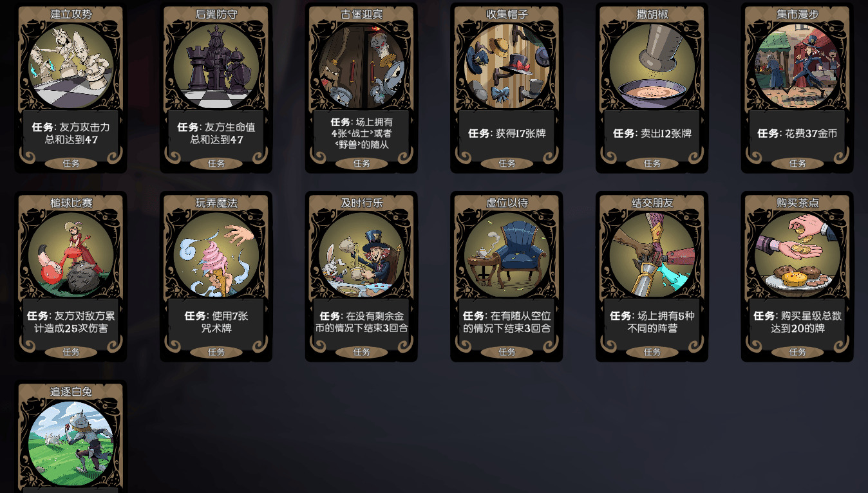This screenshot has width=868, height=493.
Task: Pick the 集市漫步 market stroll artwork
Action: 798,66
